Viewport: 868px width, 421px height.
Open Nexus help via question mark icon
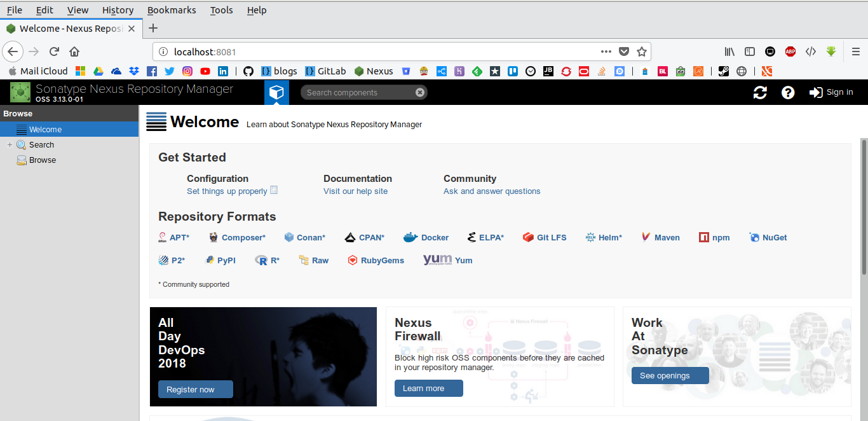click(788, 93)
